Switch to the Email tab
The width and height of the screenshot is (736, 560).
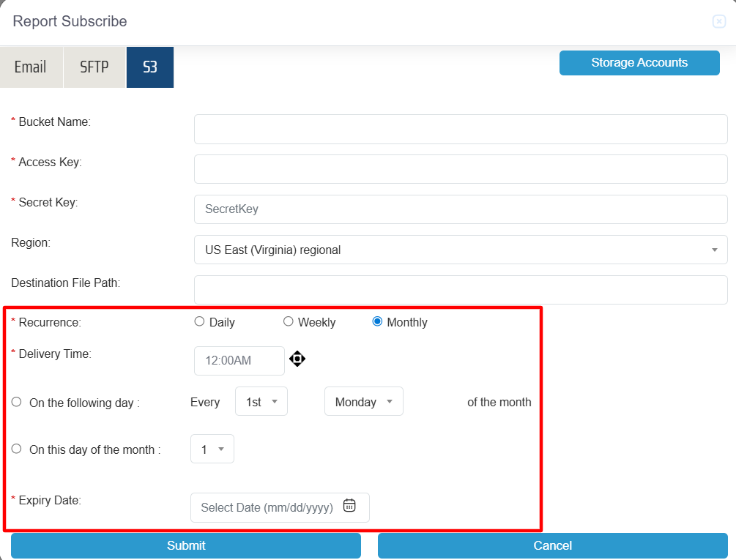[31, 67]
